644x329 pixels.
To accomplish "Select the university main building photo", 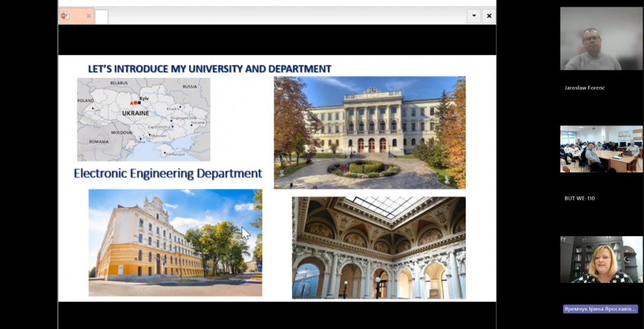I will pyautogui.click(x=369, y=133).
